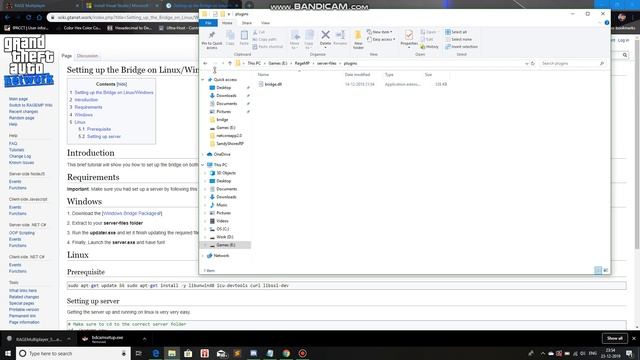Switch to details view in Explorer status bar
Image resolution: width=640 pixels, height=360 pixels.
[598, 270]
